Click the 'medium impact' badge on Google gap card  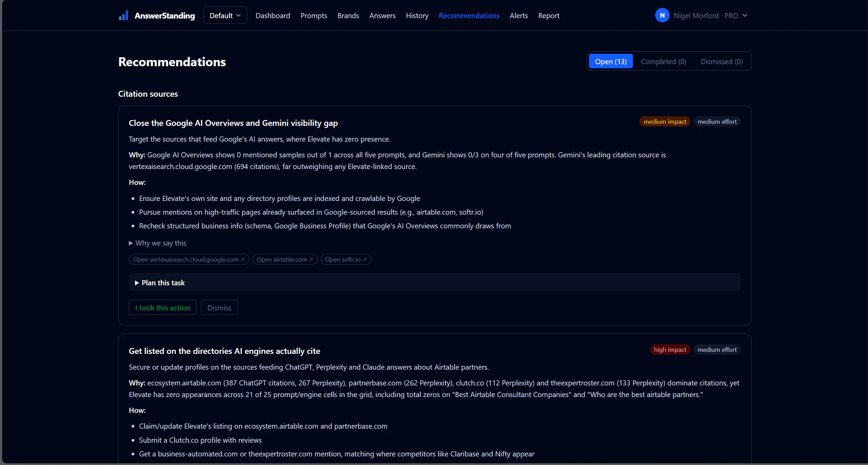665,122
